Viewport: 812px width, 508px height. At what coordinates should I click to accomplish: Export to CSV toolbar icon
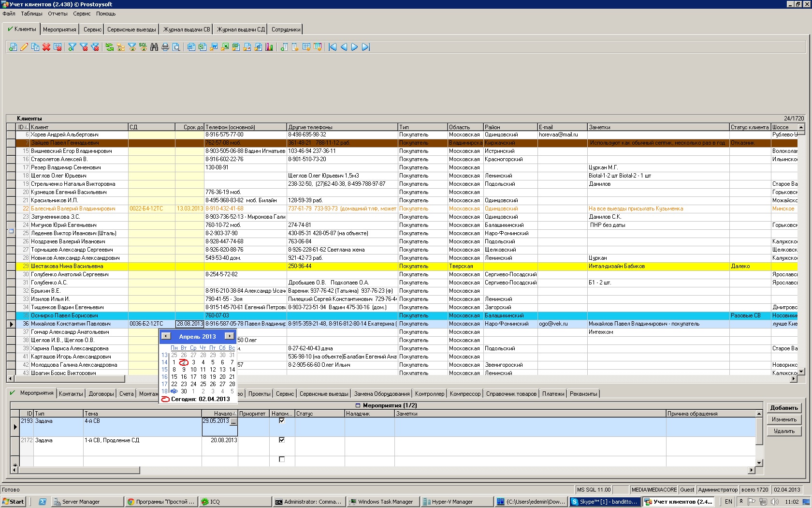pyautogui.click(x=236, y=47)
